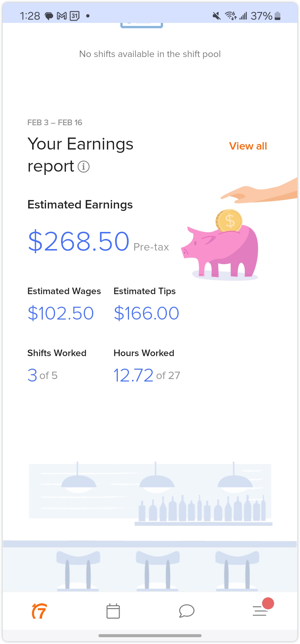The width and height of the screenshot is (300, 644).
Task: Open the schedule calendar tab
Action: (x=113, y=611)
